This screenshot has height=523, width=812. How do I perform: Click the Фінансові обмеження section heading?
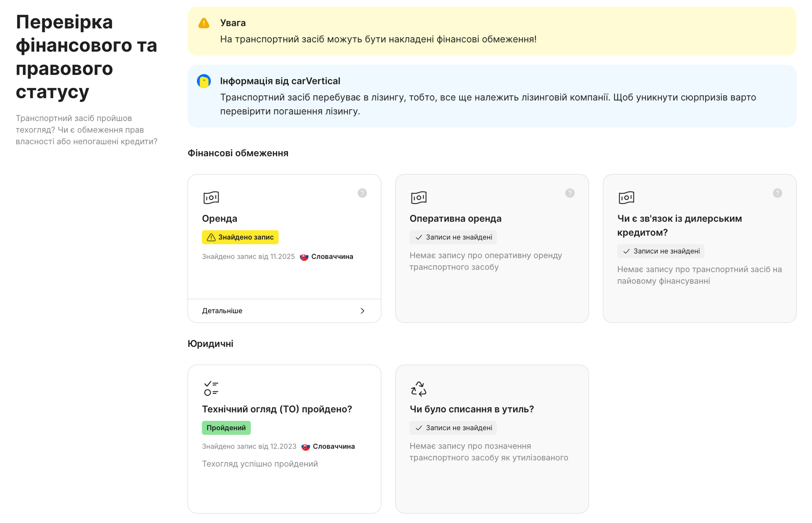point(238,153)
